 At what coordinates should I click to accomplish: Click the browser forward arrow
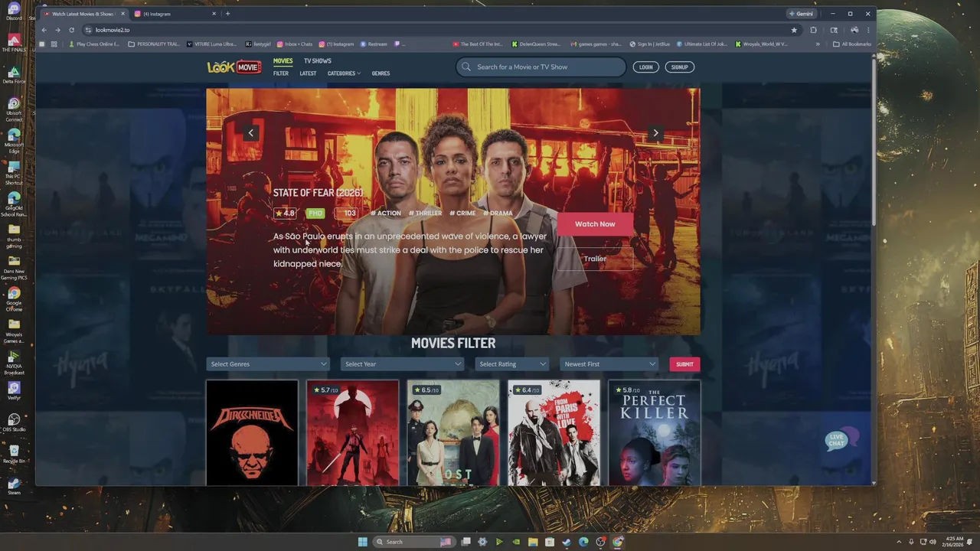57,30
